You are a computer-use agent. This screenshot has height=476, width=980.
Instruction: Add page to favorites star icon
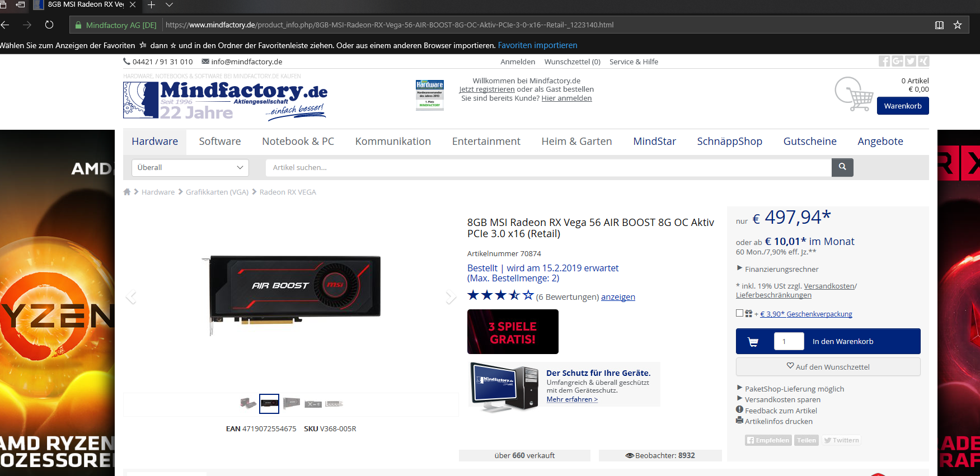click(x=958, y=25)
